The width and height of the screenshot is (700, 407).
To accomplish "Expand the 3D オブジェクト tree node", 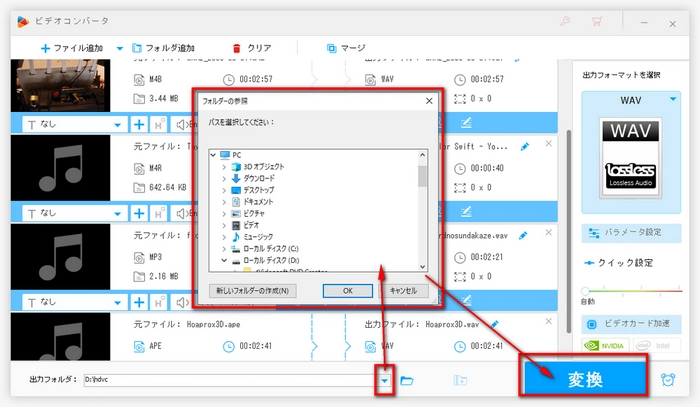I will (x=224, y=166).
